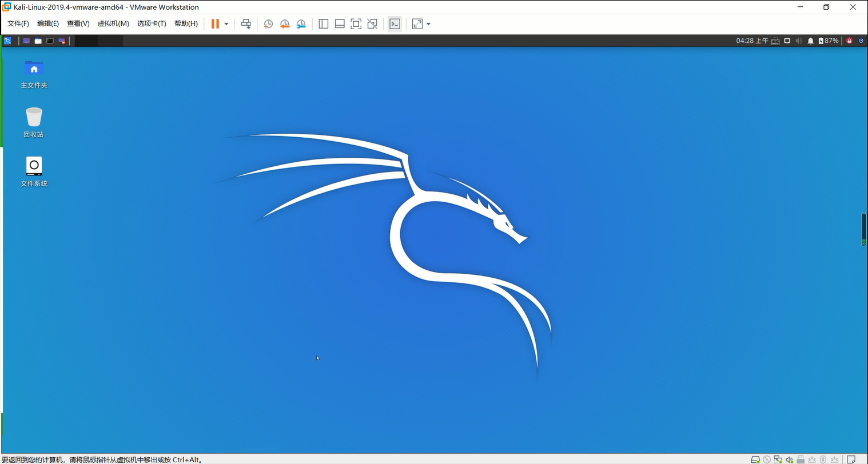Click the sound device status icon

(789, 459)
